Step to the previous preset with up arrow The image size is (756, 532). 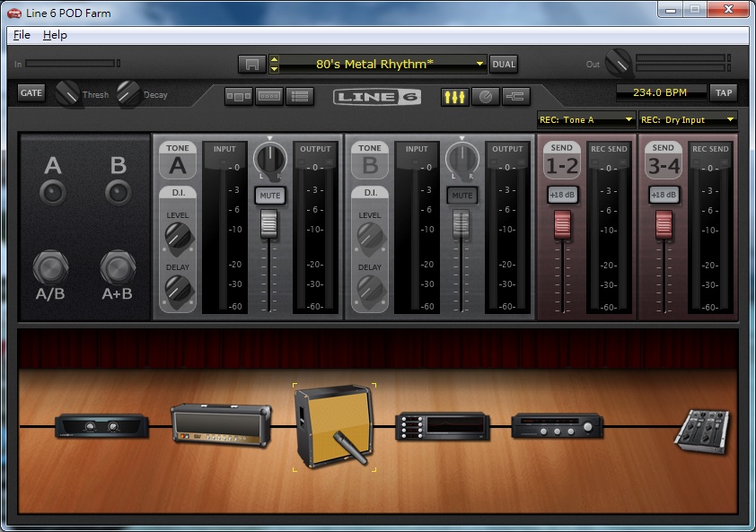click(x=275, y=59)
